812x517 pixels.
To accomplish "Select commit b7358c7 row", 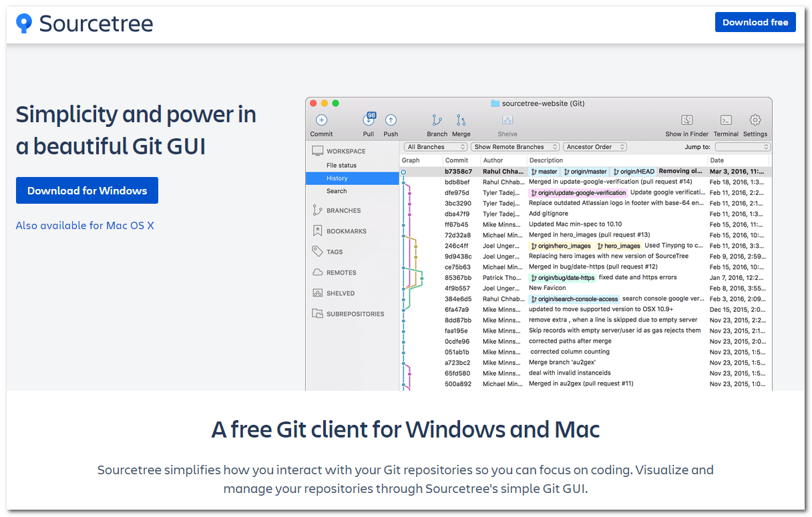I will pos(586,172).
